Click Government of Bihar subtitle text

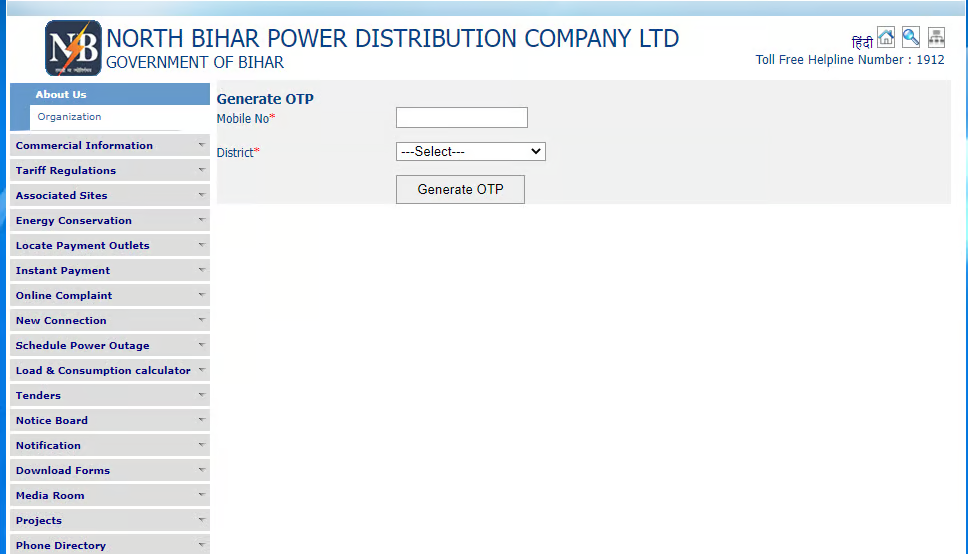(195, 62)
